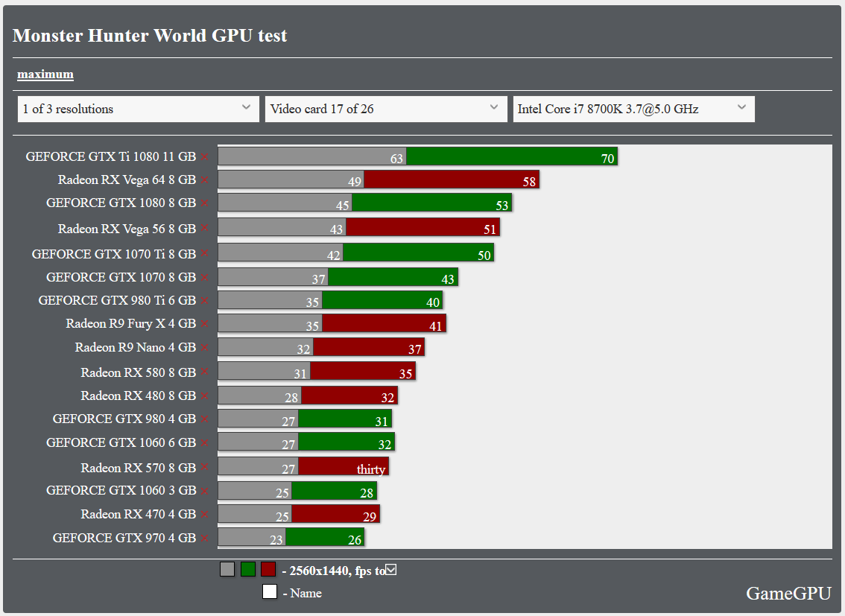Remove Radeon RX Vega 64 with red X
This screenshot has width=845, height=616.
point(205,180)
